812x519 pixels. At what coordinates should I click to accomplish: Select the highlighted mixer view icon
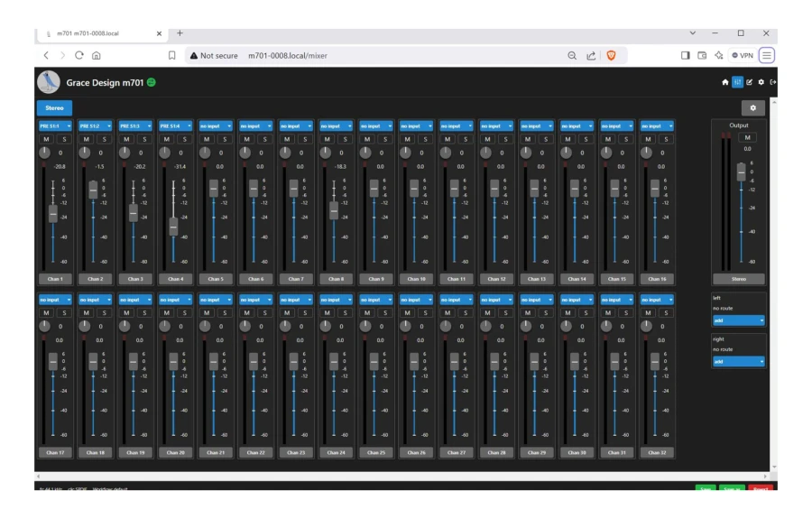tap(737, 82)
